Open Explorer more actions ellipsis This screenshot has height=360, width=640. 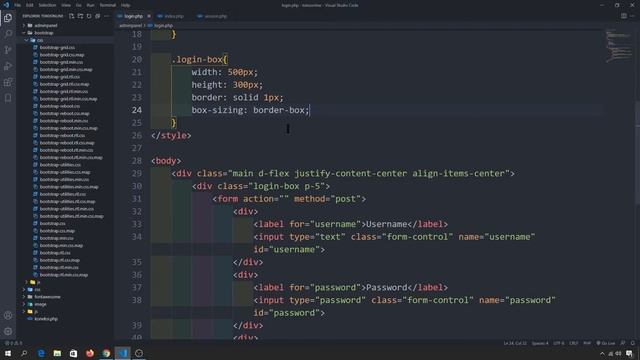tap(106, 16)
